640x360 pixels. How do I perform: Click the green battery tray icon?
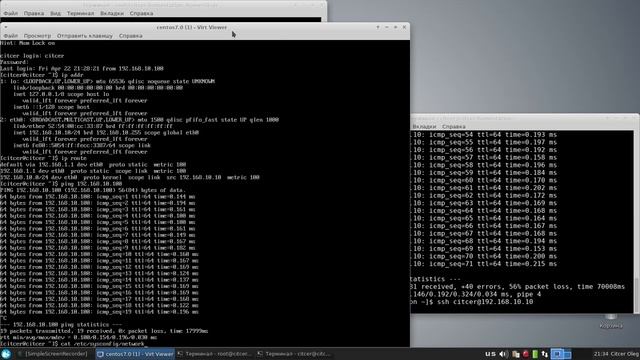point(535,354)
